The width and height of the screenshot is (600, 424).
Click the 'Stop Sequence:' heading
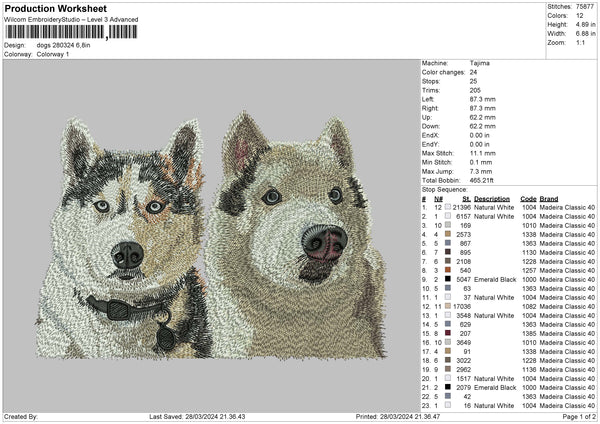point(444,189)
